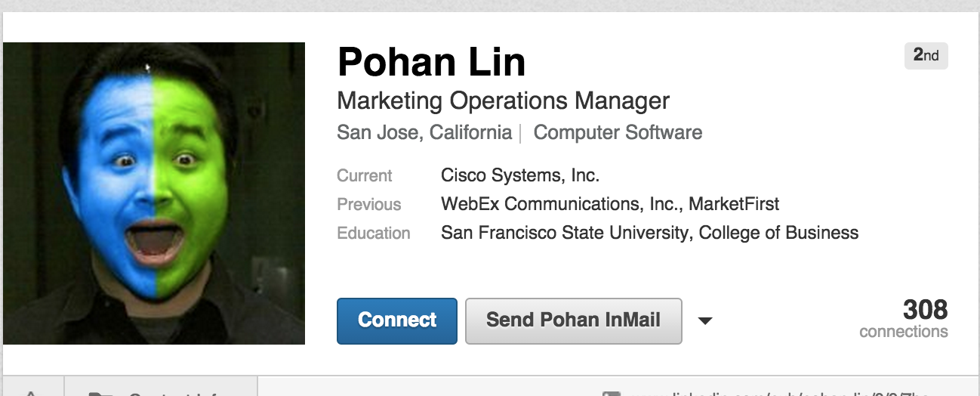Viewport: 980px width, 396px height.
Task: View the 308 connections count
Action: pos(904,319)
